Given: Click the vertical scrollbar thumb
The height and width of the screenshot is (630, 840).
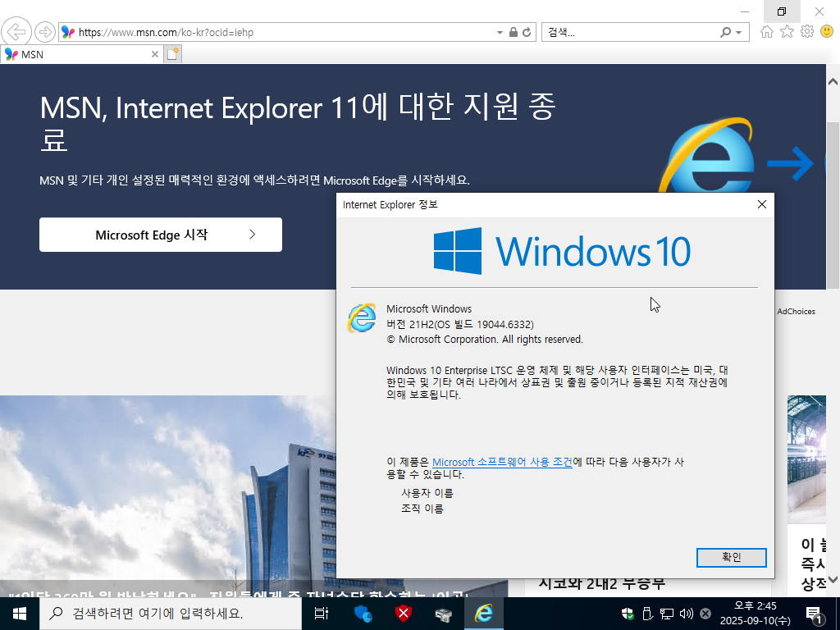Looking at the screenshot, I should click(833, 206).
